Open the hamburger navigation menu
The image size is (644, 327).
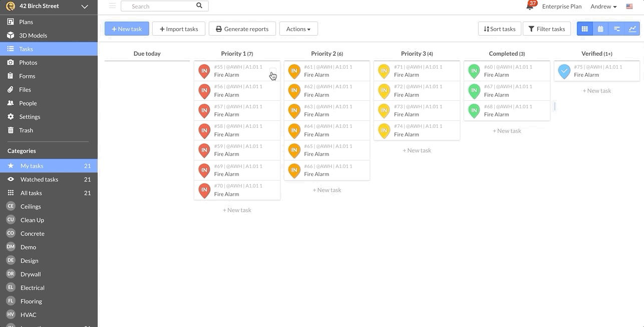tap(112, 7)
